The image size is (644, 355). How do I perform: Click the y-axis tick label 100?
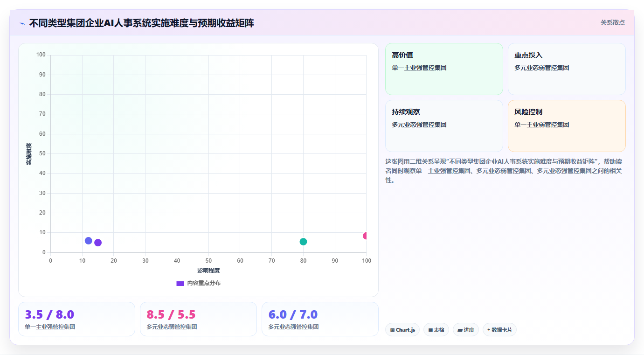tap(41, 55)
